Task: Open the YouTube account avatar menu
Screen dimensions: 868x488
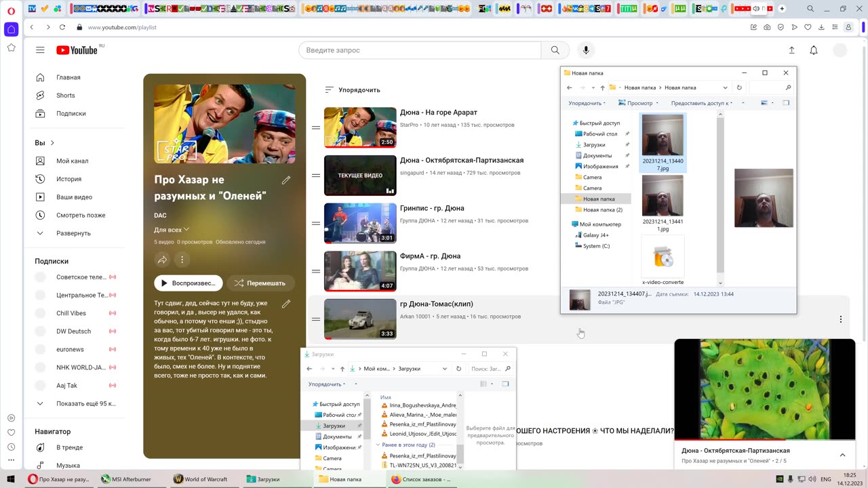Action: (x=840, y=50)
